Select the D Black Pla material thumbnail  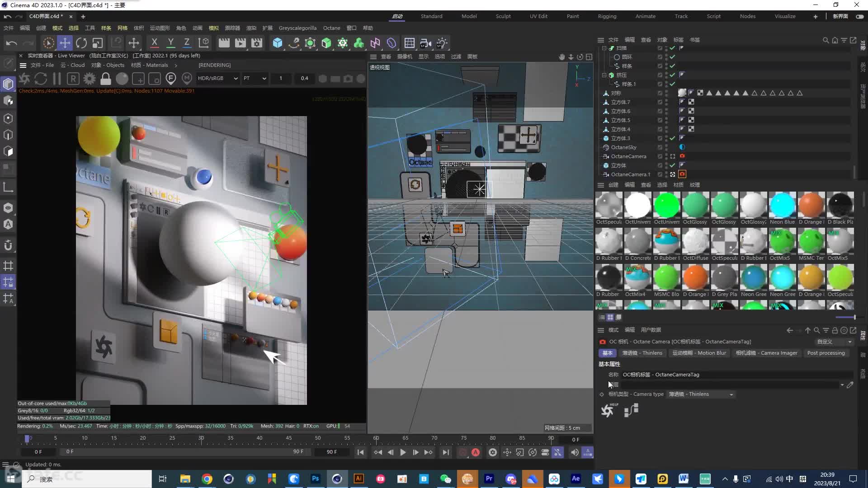(840, 205)
